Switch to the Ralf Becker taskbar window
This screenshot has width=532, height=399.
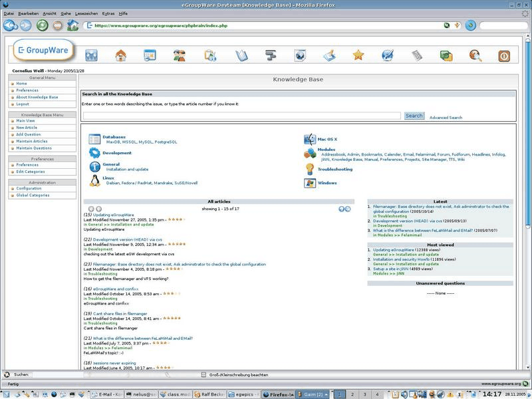(209, 394)
